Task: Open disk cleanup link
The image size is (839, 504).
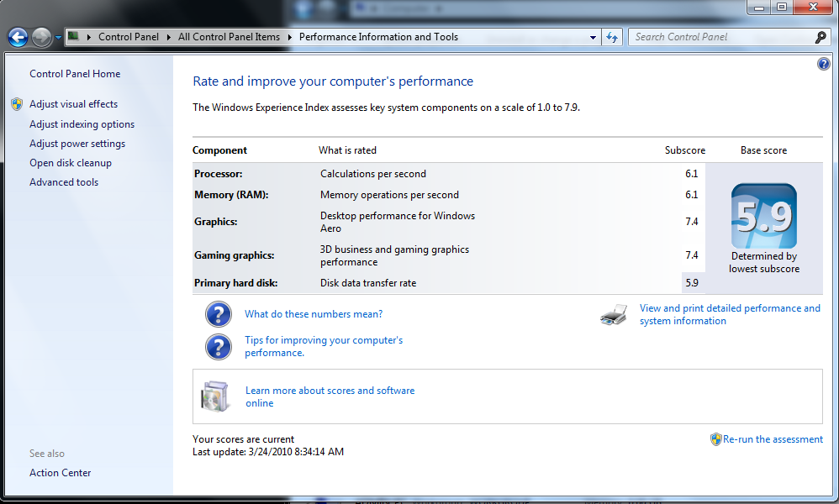Action: tap(71, 163)
